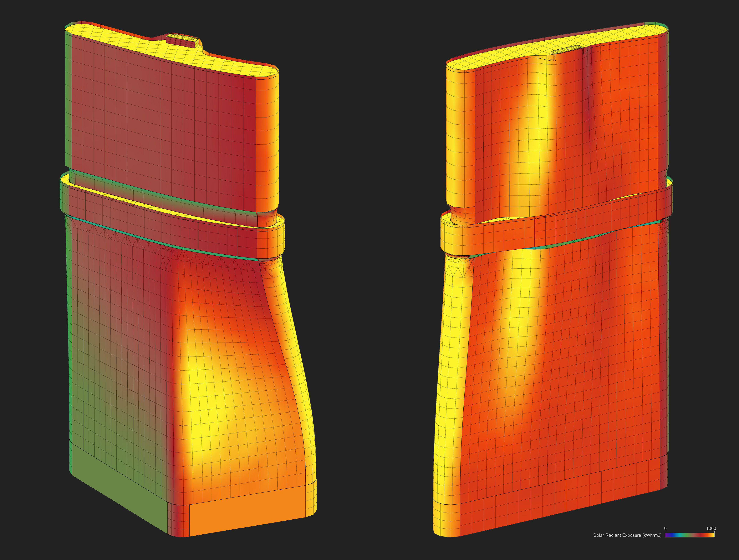Select the left building model rendering
This screenshot has width=739, height=560.
[x=188, y=279]
